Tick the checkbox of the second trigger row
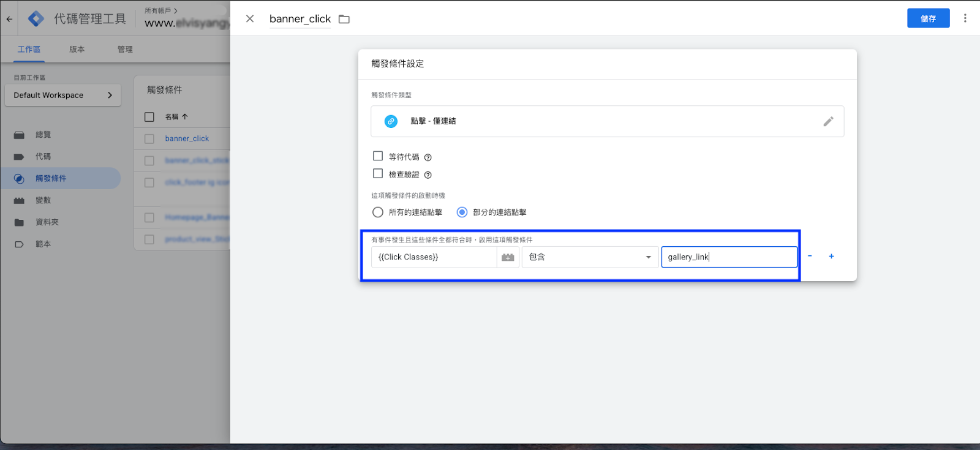Image resolution: width=980 pixels, height=450 pixels. (149, 160)
